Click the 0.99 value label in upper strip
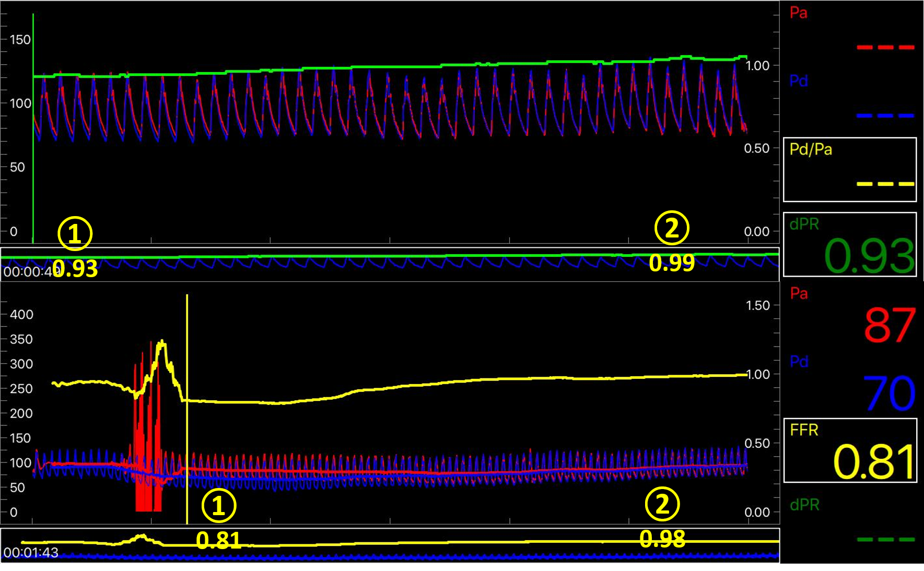Image resolution: width=924 pixels, height=571 pixels. pyautogui.click(x=672, y=263)
